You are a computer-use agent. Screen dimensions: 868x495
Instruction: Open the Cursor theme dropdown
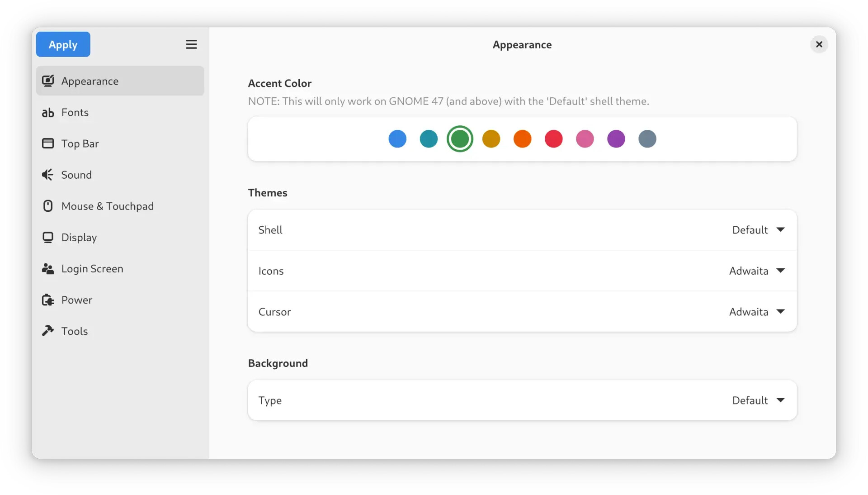pos(757,312)
